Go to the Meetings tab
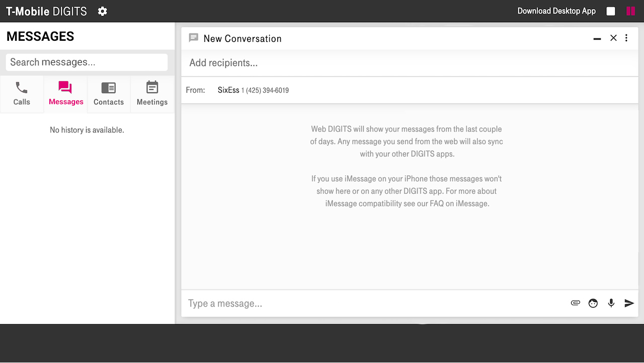The image size is (644, 363). tap(152, 94)
